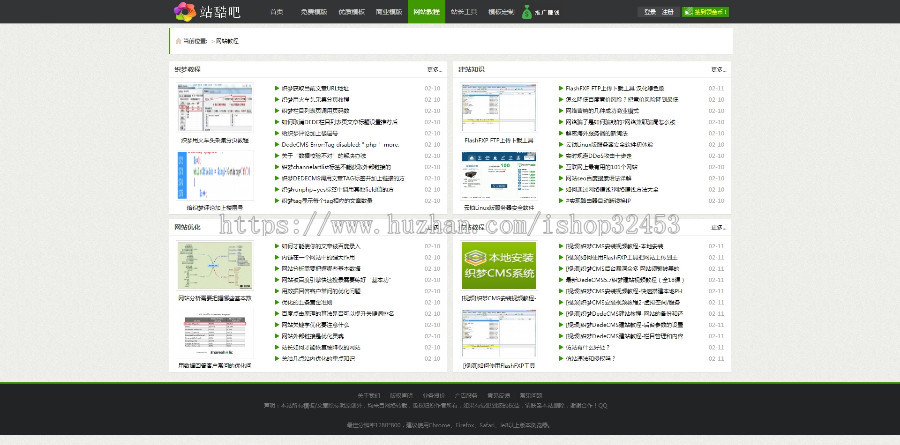
Task: Click the green money bag icon
Action: [526, 11]
